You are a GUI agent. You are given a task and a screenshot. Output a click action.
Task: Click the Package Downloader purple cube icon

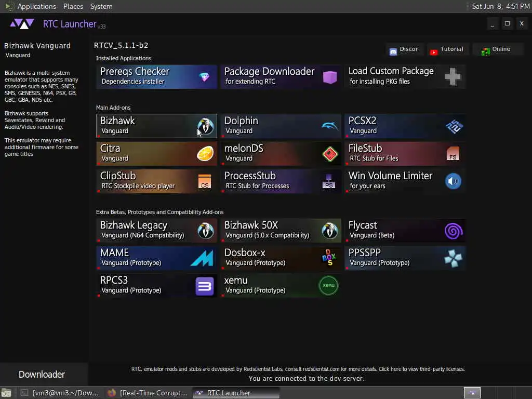pos(329,77)
